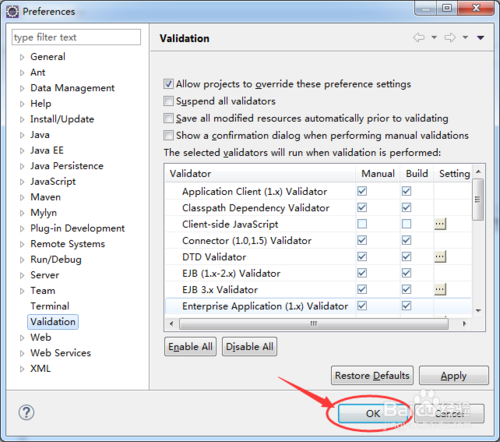Enable Manual checkbox for Client-side JavaScript
Image resolution: width=500 pixels, height=442 pixels.
(x=362, y=224)
